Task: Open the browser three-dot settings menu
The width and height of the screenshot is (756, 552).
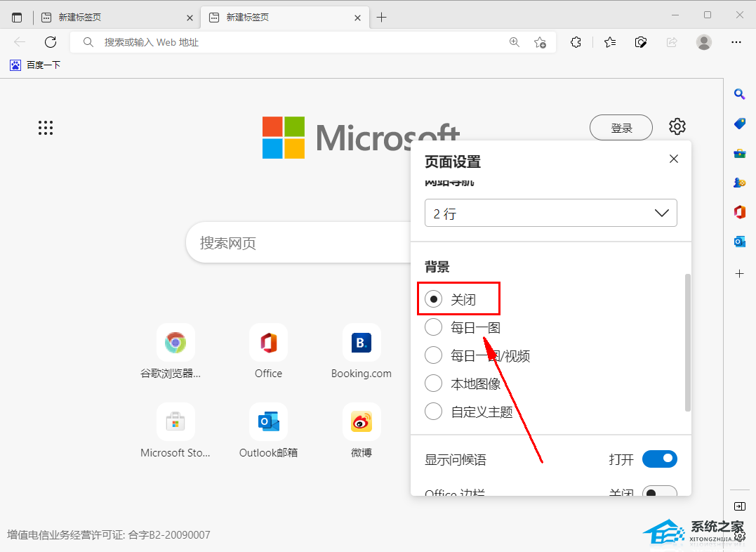Action: click(x=736, y=42)
